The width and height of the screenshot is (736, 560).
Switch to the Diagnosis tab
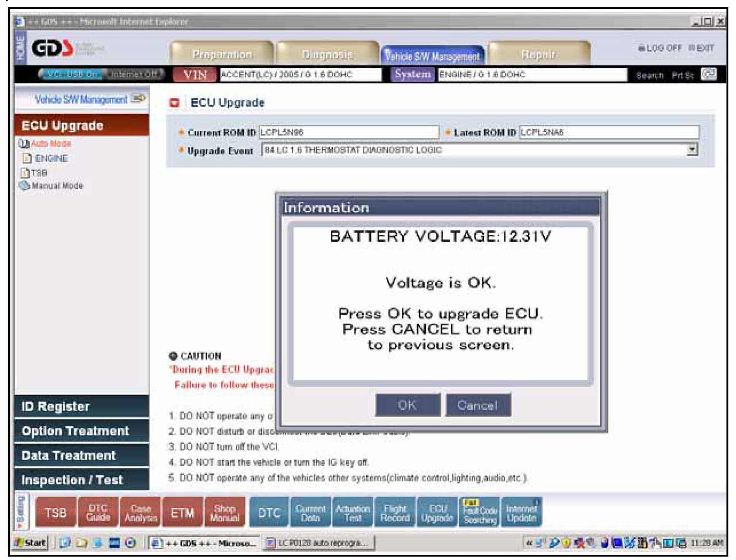tap(327, 54)
